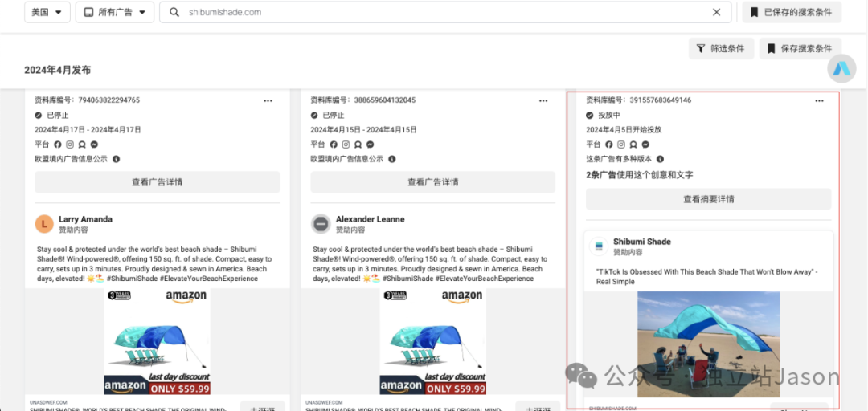868x411 pixels.
Task: Open the Alexander Leanne advertiser name
Action: tap(370, 219)
